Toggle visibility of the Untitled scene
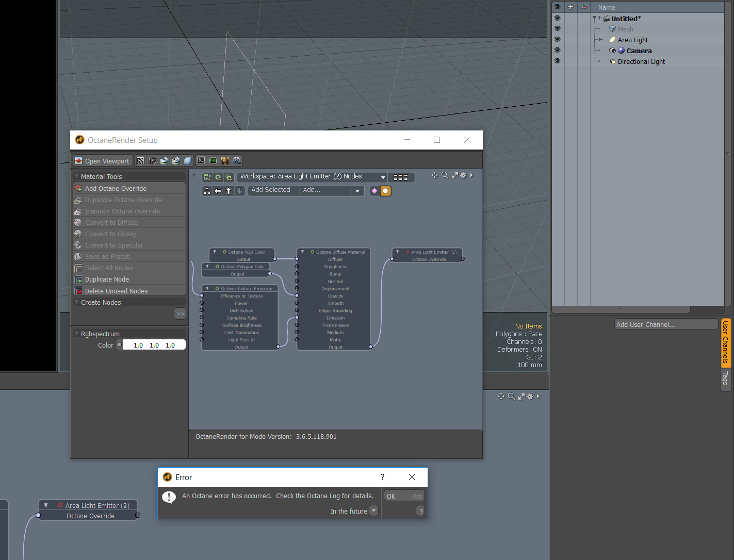Screen dimensions: 734x560 (557, 18)
